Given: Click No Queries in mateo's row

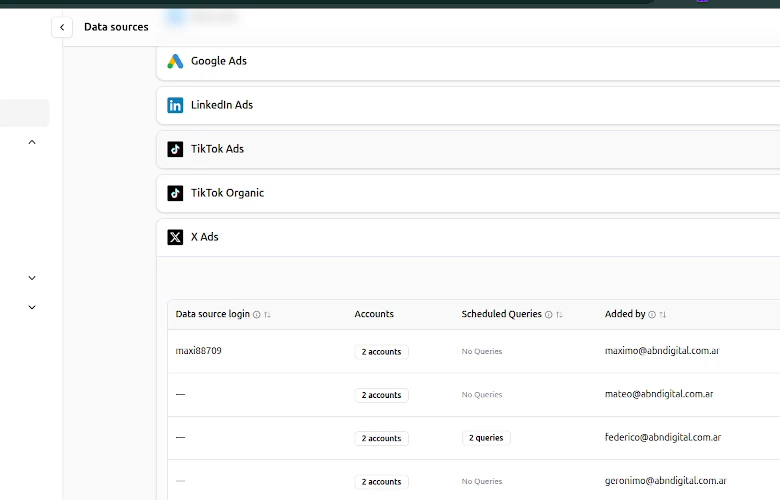Looking at the screenshot, I should click(482, 395).
